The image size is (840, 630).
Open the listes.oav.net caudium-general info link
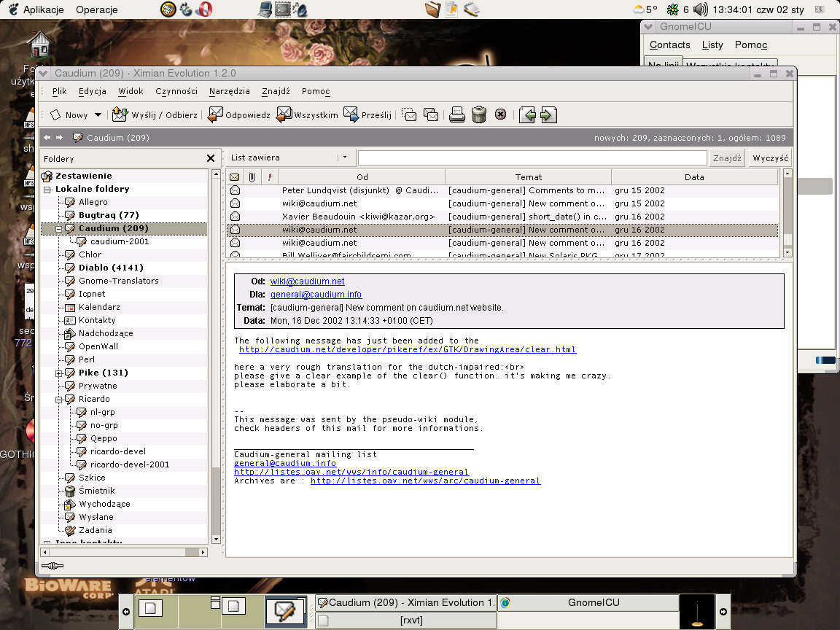351,472
